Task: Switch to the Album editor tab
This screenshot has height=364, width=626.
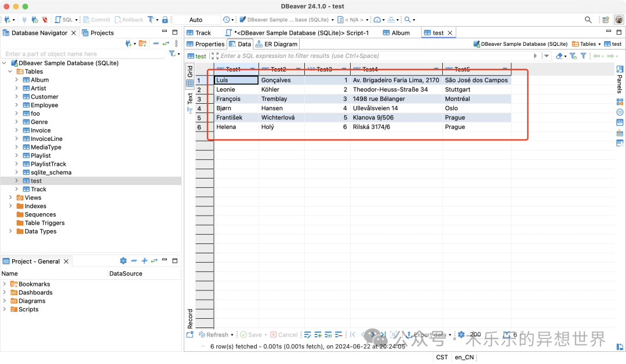Action: pos(396,32)
